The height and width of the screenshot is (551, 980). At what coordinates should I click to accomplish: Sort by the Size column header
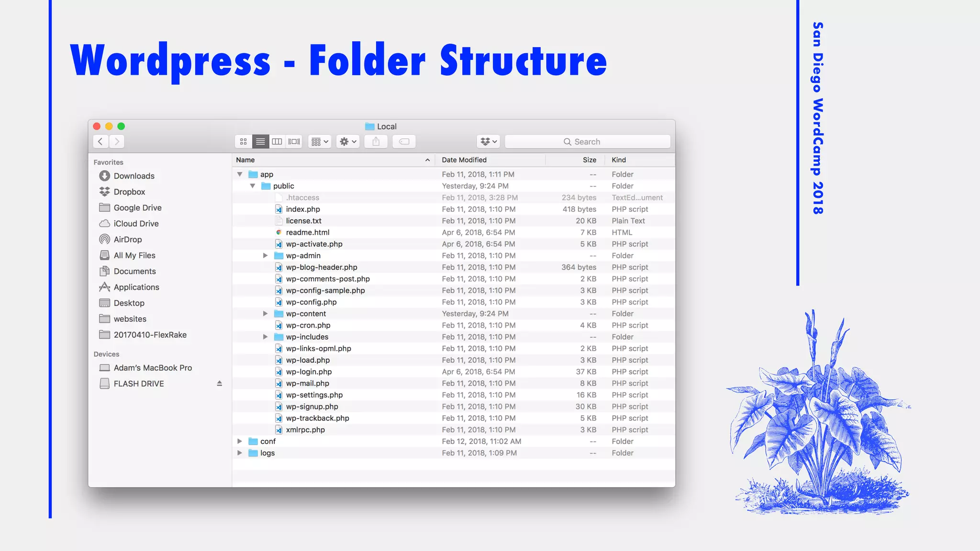[575, 160]
